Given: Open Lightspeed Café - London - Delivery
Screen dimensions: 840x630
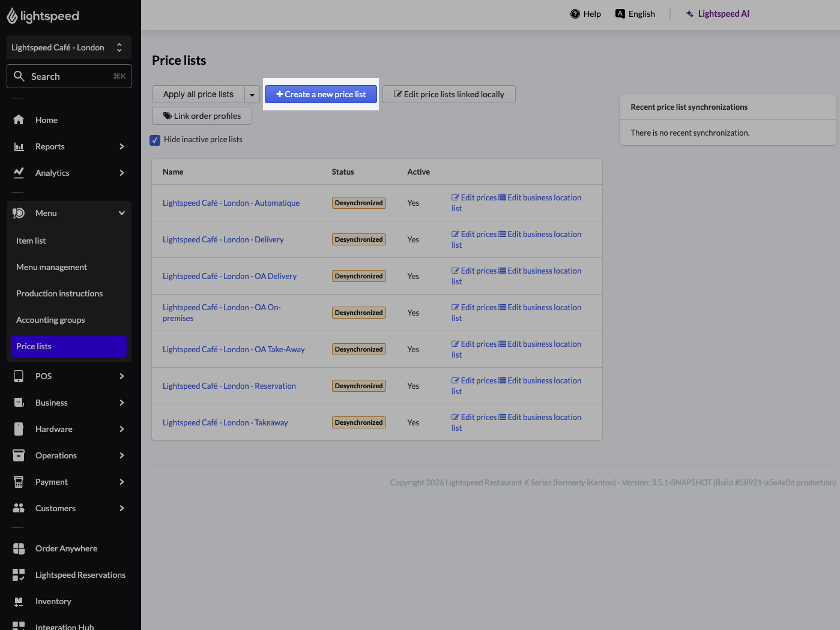Looking at the screenshot, I should 223,239.
